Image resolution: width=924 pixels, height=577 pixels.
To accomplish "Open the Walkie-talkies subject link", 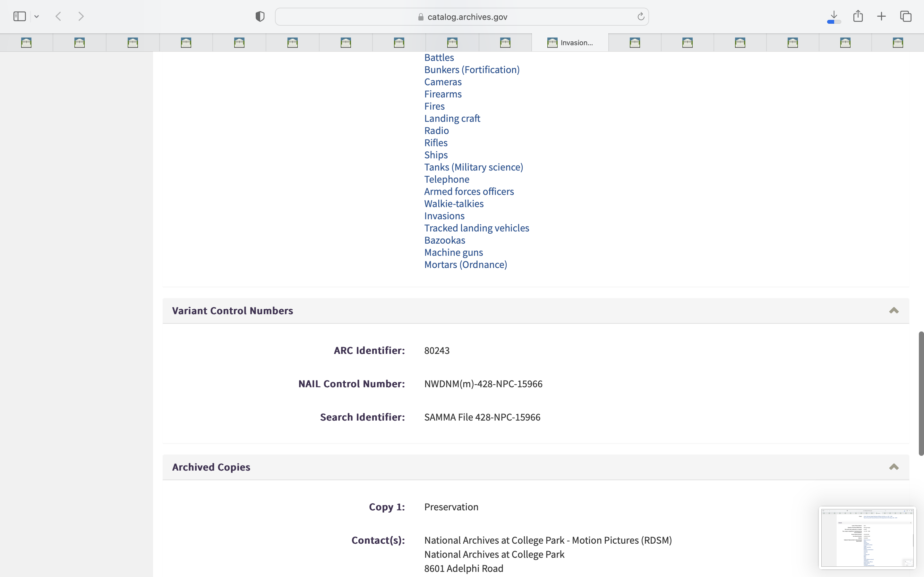I will (x=454, y=204).
